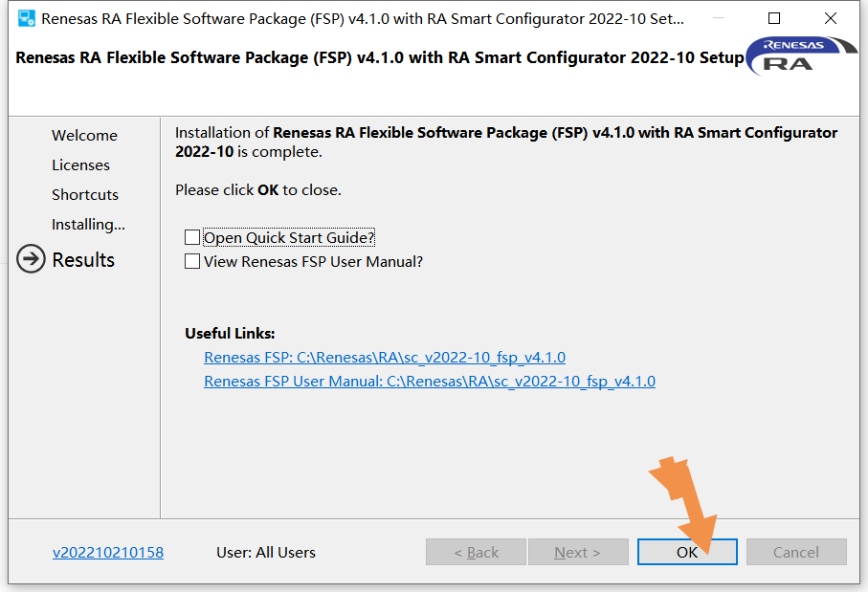Check View Renesas FSP User Manual box
The image size is (868, 592).
point(192,261)
